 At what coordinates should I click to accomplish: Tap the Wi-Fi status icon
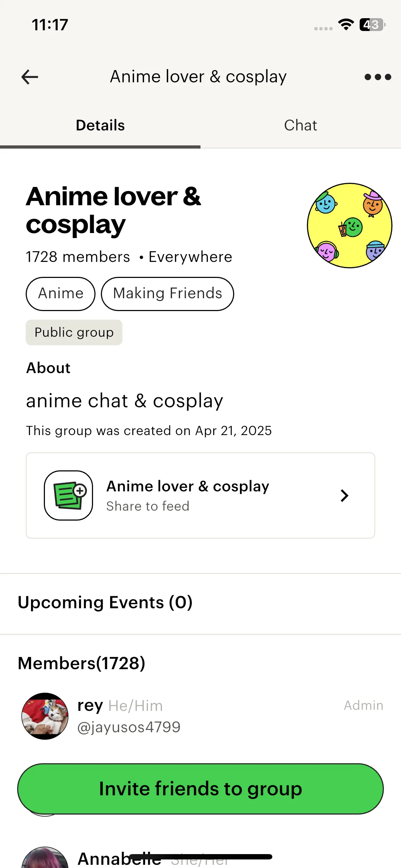pyautogui.click(x=345, y=25)
